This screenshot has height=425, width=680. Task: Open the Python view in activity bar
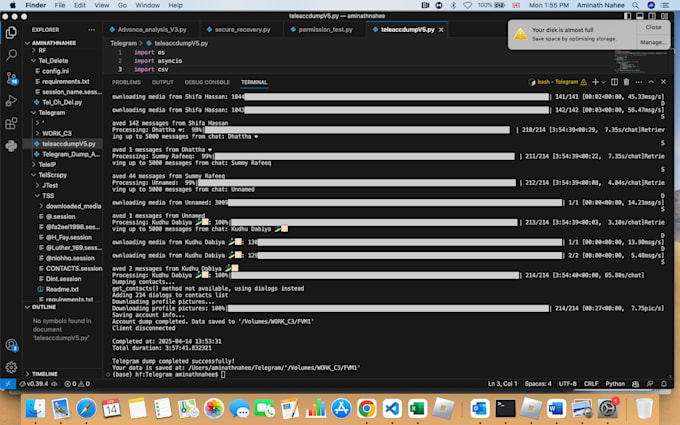click(x=11, y=146)
